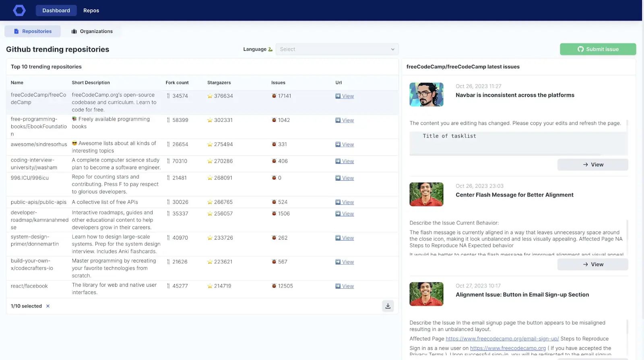The width and height of the screenshot is (644, 360).
Task: Open View link for free-programming-books row
Action: [345, 120]
